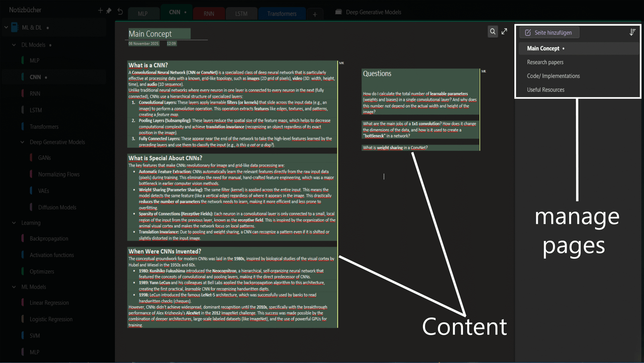Collapse the Learning group chevron
644x363 pixels.
[14, 223]
